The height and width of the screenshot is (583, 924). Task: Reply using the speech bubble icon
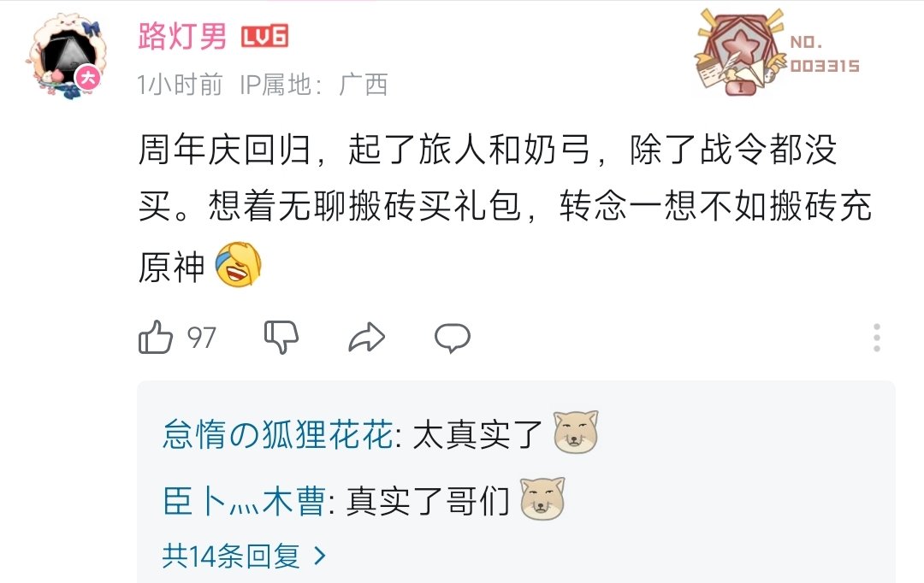click(x=452, y=338)
